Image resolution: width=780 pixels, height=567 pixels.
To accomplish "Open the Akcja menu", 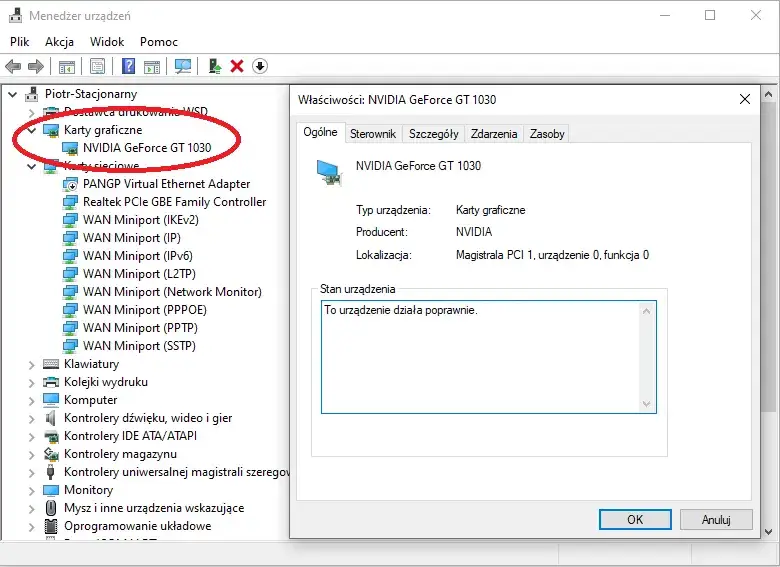I will click(x=59, y=42).
